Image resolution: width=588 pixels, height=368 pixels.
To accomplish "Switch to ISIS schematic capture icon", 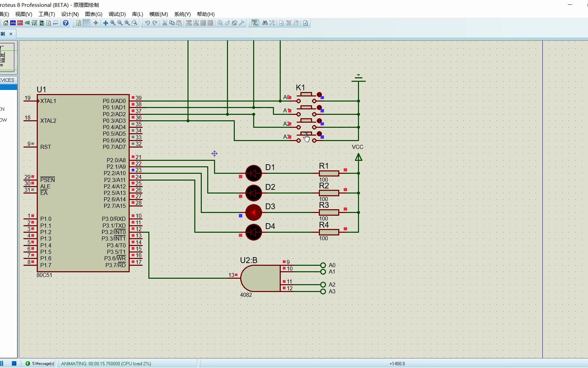I will click(13, 23).
